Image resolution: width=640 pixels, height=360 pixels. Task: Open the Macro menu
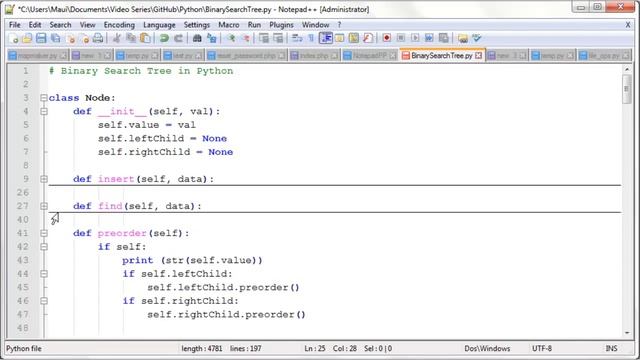229,25
